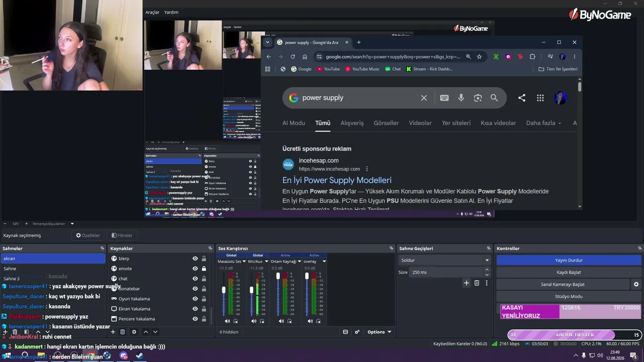Click the magnifier search button in Google
The width and height of the screenshot is (644, 362).
(x=494, y=98)
